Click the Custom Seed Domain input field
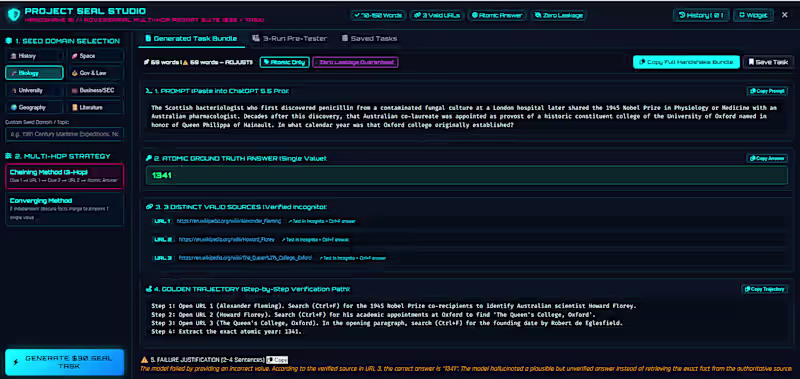 pos(64,135)
